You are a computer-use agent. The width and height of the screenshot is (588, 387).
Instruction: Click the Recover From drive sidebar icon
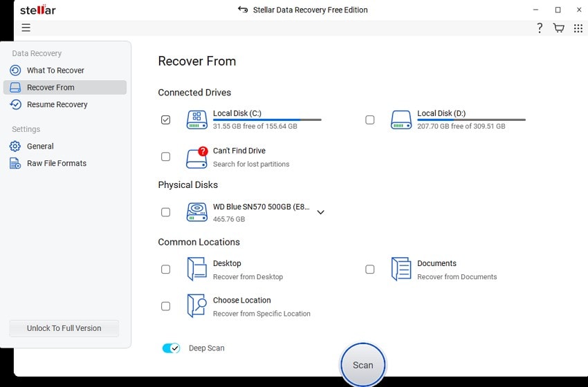tap(15, 87)
